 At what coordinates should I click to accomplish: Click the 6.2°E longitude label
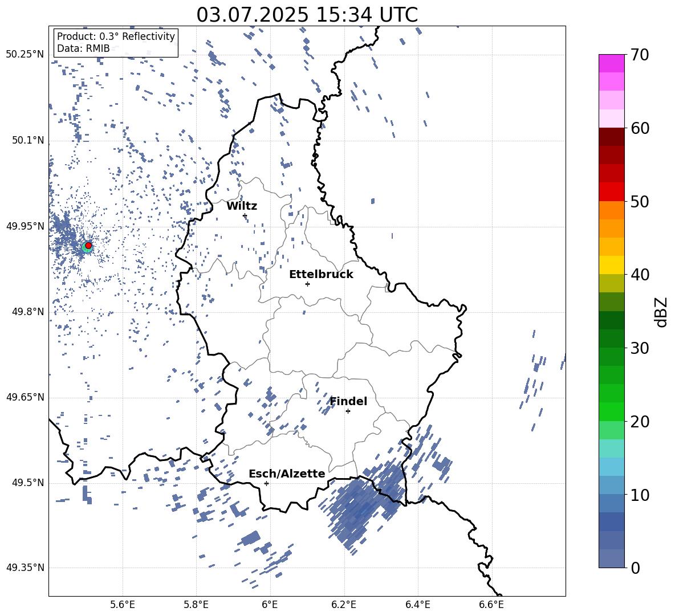[344, 605]
